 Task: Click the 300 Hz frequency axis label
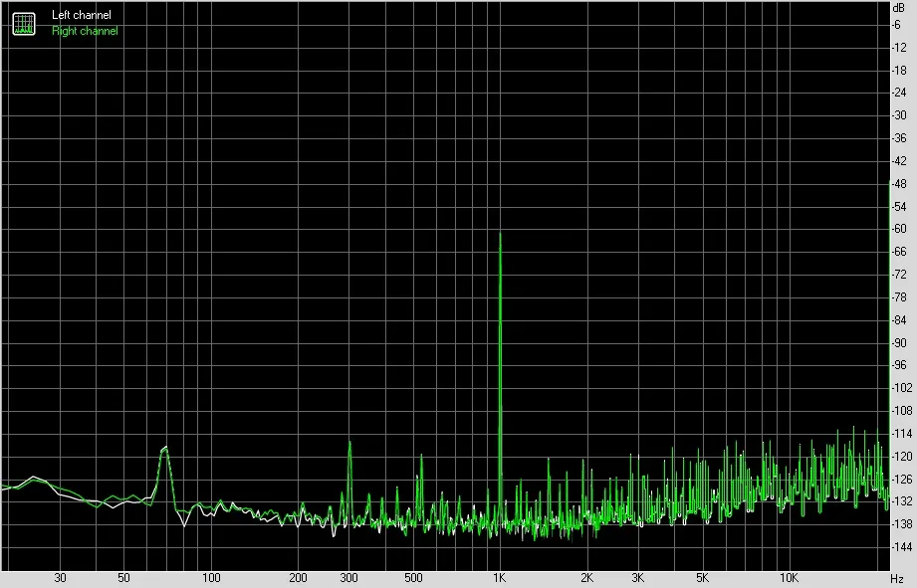coord(349,578)
